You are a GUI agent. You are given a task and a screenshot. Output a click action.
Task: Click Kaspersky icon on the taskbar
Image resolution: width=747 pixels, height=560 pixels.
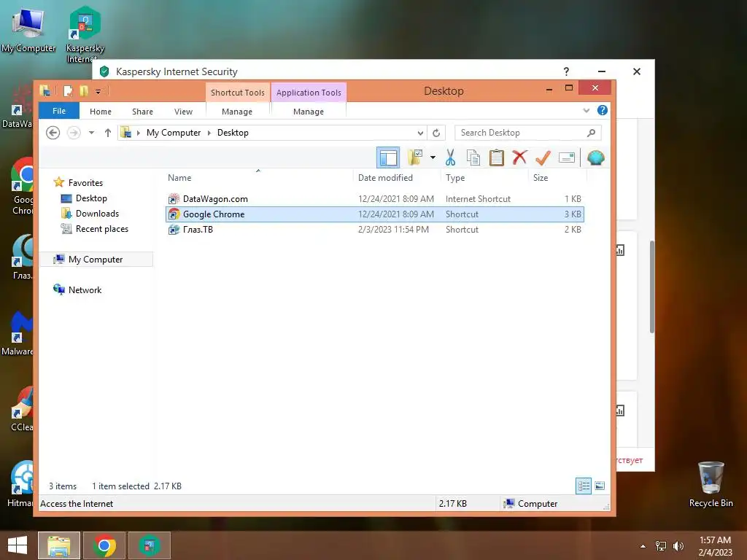[150, 545]
